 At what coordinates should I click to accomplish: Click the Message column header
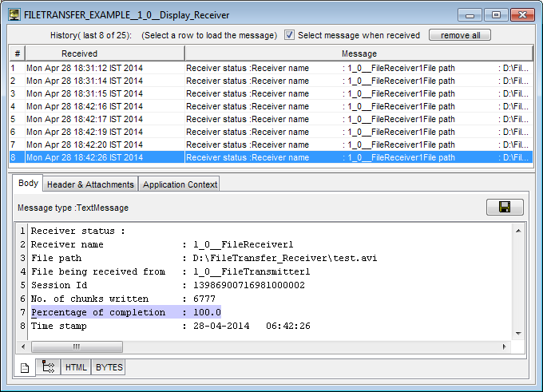(359, 53)
